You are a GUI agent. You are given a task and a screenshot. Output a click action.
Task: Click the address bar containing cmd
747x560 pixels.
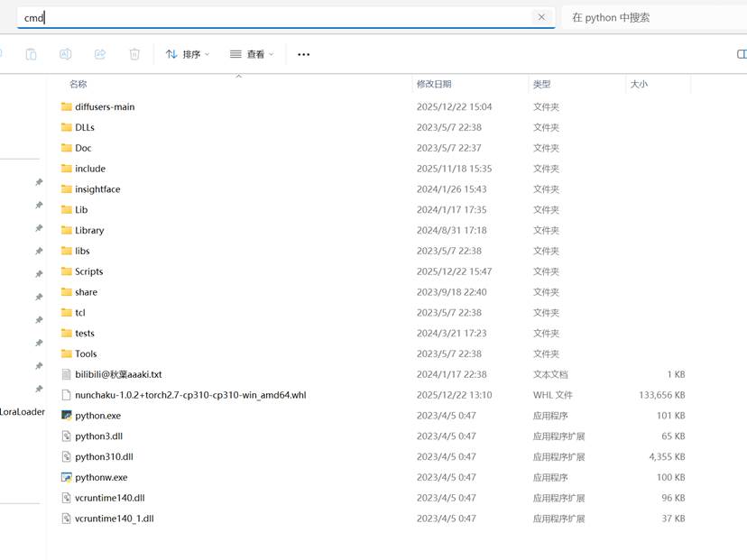271,17
